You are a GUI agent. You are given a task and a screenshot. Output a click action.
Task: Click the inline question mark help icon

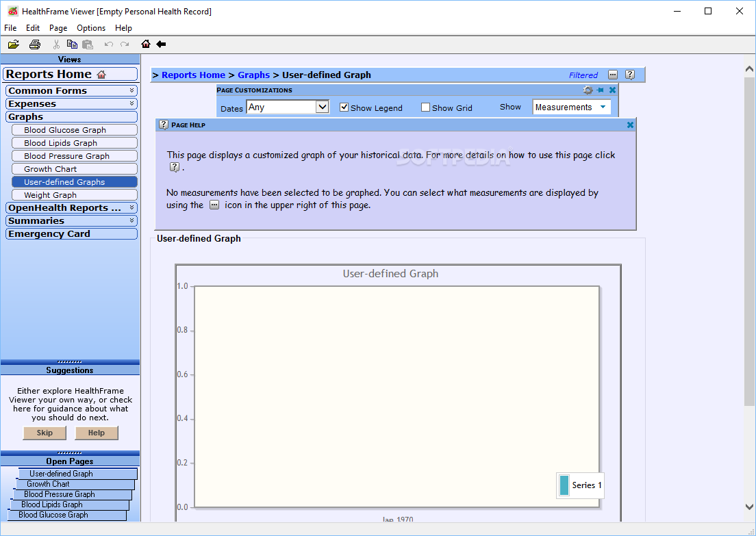[175, 167]
